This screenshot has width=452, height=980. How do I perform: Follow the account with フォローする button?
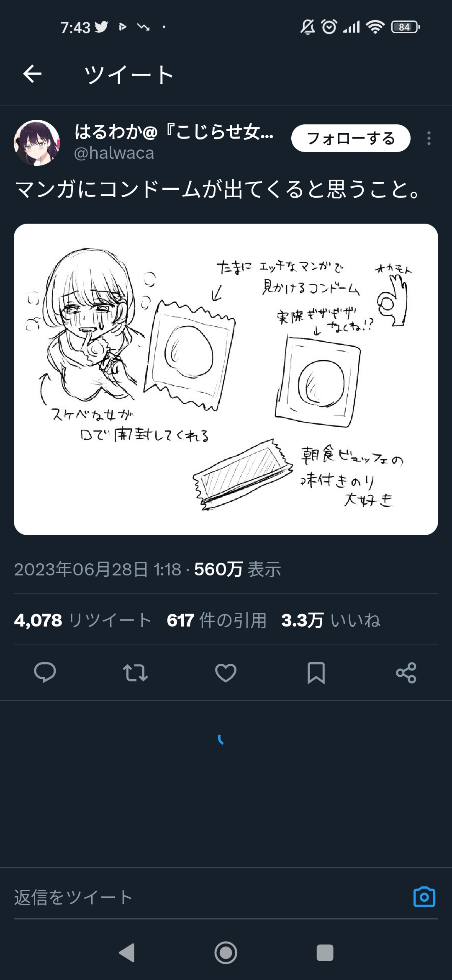tap(351, 138)
